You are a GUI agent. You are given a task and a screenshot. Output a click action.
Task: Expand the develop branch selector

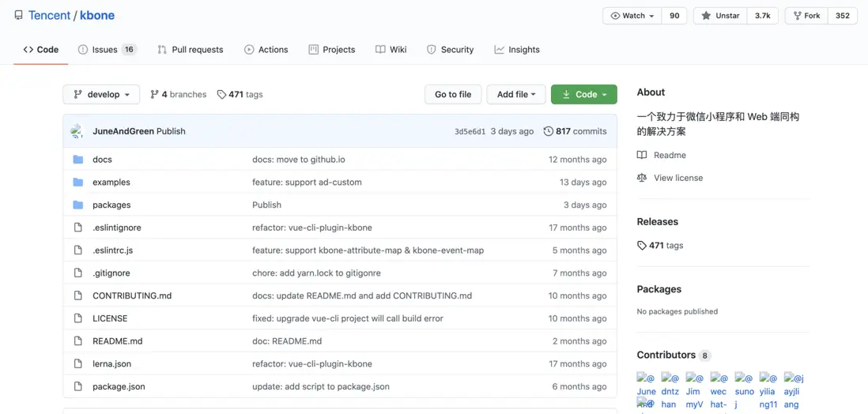tap(101, 94)
